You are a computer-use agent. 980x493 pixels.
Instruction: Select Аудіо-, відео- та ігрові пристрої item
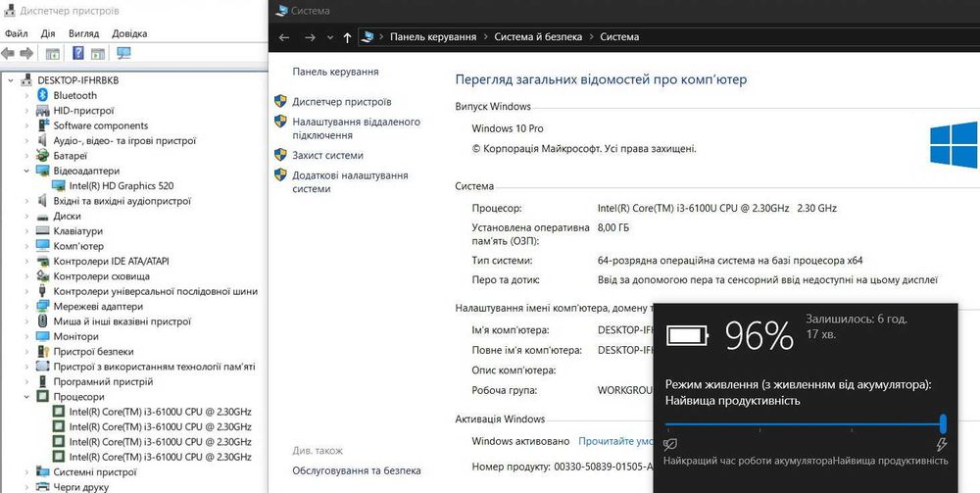click(x=124, y=140)
